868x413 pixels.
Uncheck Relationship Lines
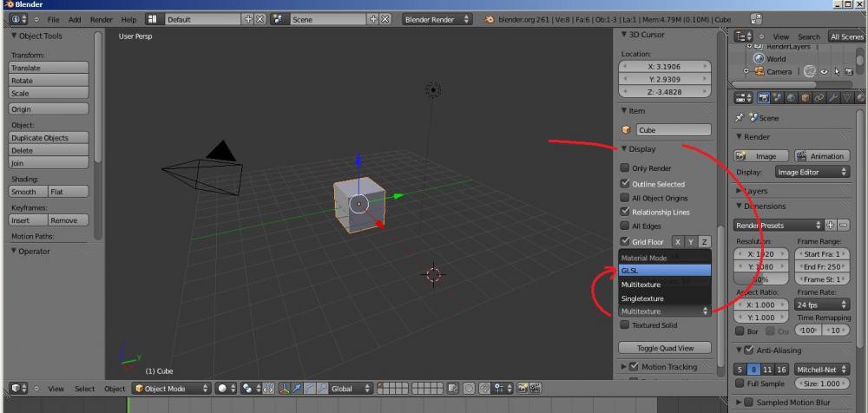pyautogui.click(x=625, y=212)
